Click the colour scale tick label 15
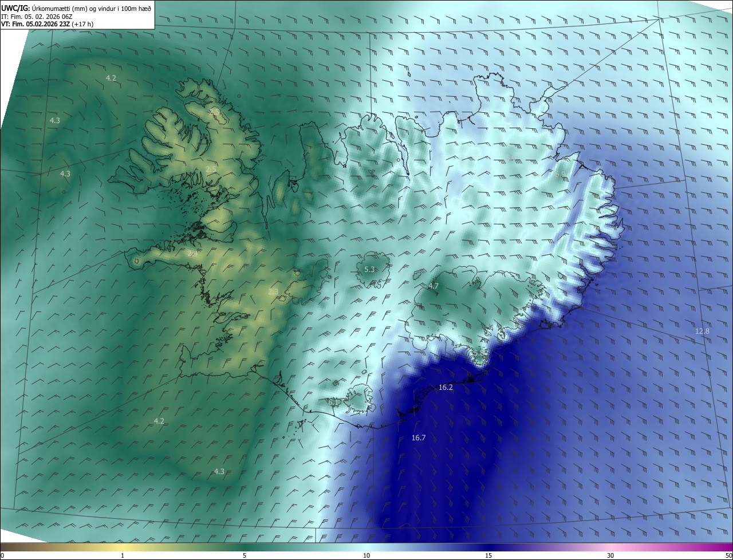 (x=488, y=555)
